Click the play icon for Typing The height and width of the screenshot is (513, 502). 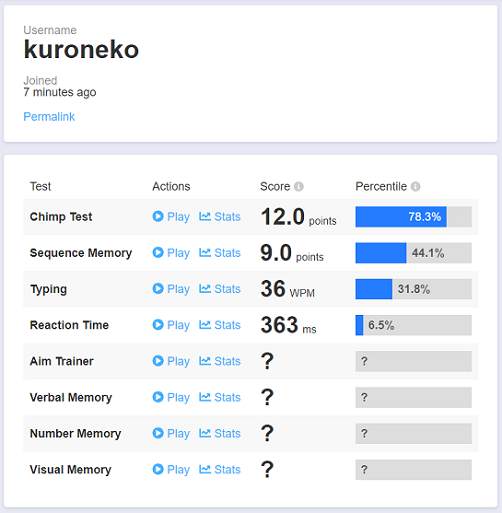[x=158, y=288]
